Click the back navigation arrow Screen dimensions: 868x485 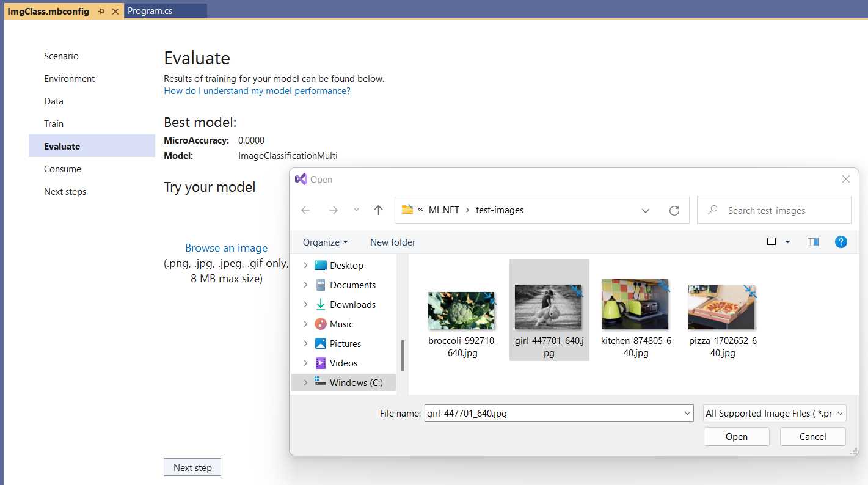[305, 210]
